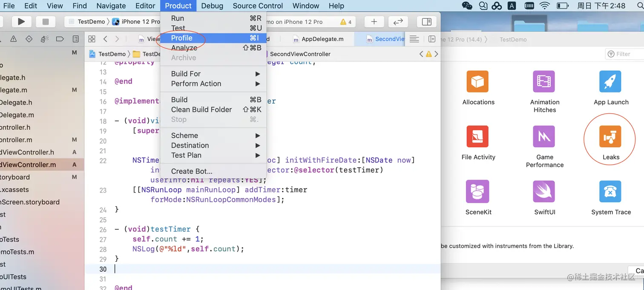Viewport: 644px width, 290px height.
Task: Choose the App Launch instrument template
Action: click(x=611, y=88)
